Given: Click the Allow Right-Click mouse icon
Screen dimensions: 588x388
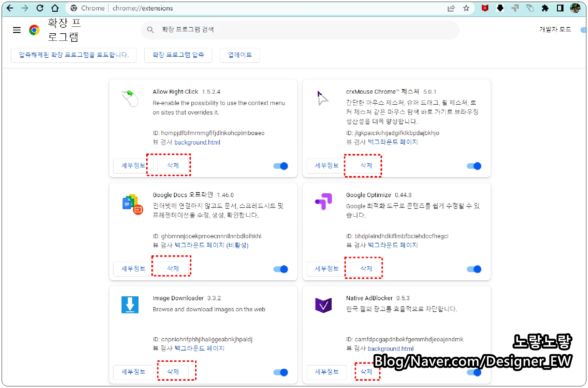Looking at the screenshot, I should click(130, 99).
